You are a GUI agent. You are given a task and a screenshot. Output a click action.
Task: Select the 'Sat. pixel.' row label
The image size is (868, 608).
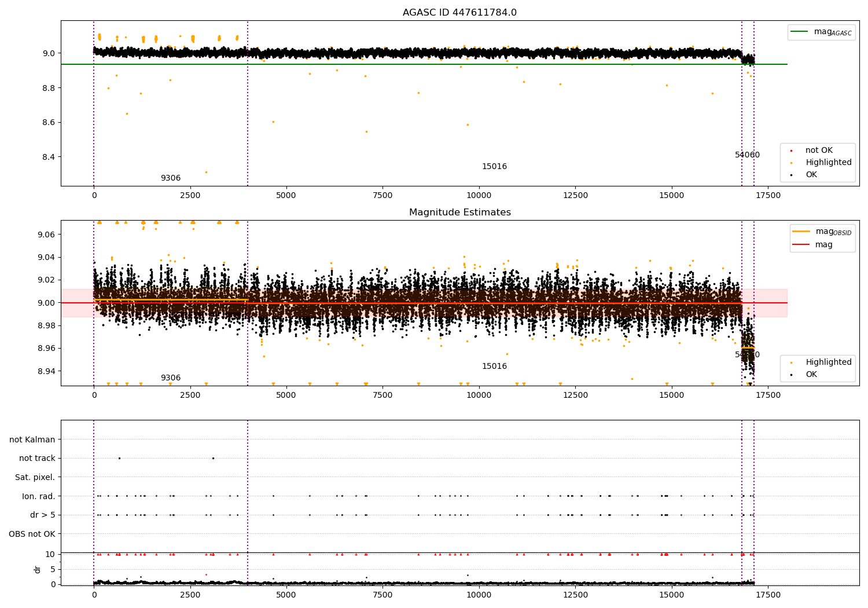click(35, 478)
